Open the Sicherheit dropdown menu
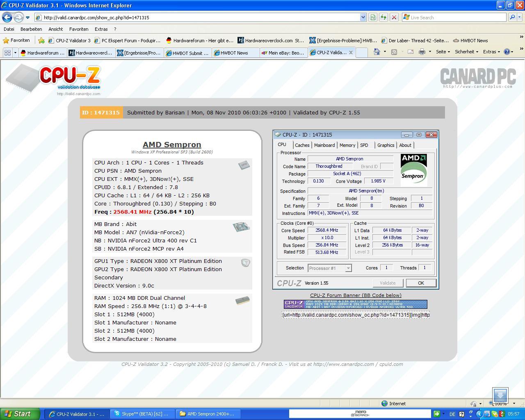525x420 pixels. [466, 52]
